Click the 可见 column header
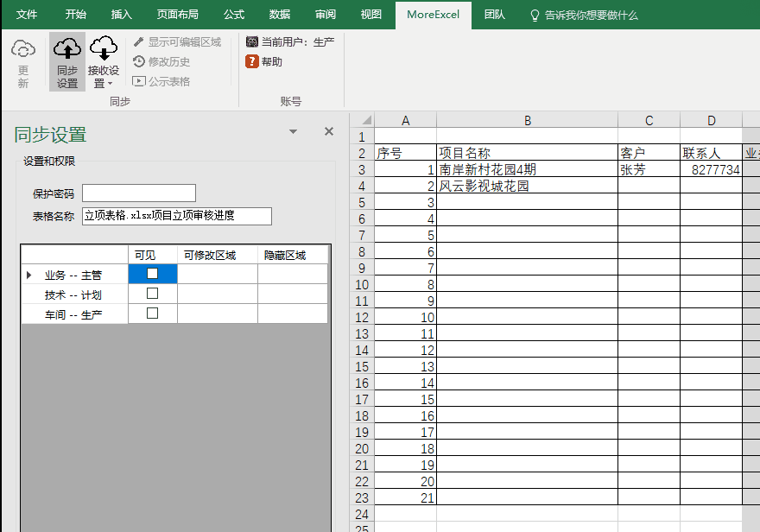The height and width of the screenshot is (532, 760). (x=152, y=255)
